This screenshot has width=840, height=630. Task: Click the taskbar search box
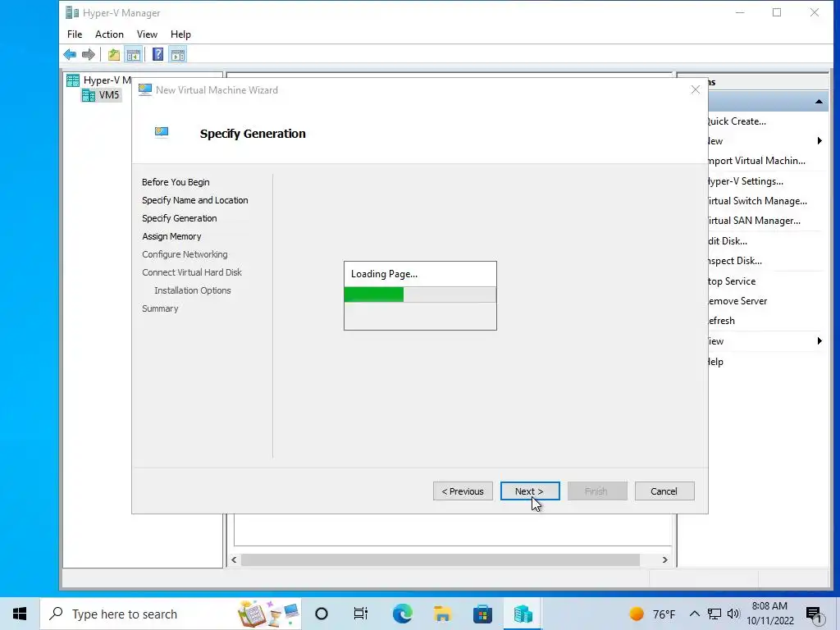click(x=171, y=614)
